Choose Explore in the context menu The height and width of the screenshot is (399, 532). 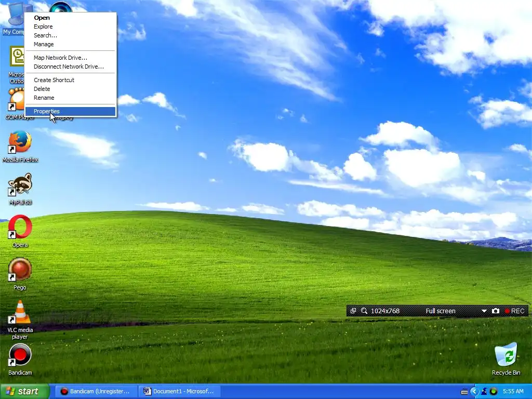click(71, 26)
